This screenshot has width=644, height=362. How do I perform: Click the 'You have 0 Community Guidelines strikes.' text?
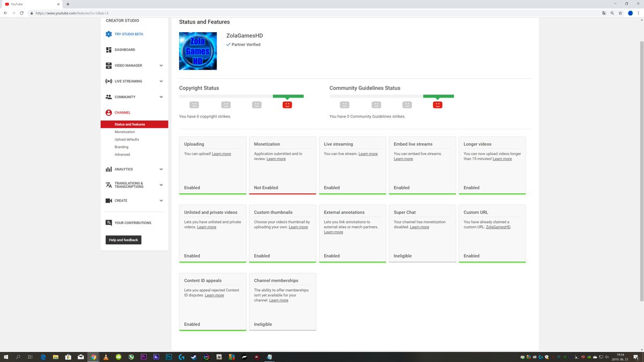click(x=368, y=116)
